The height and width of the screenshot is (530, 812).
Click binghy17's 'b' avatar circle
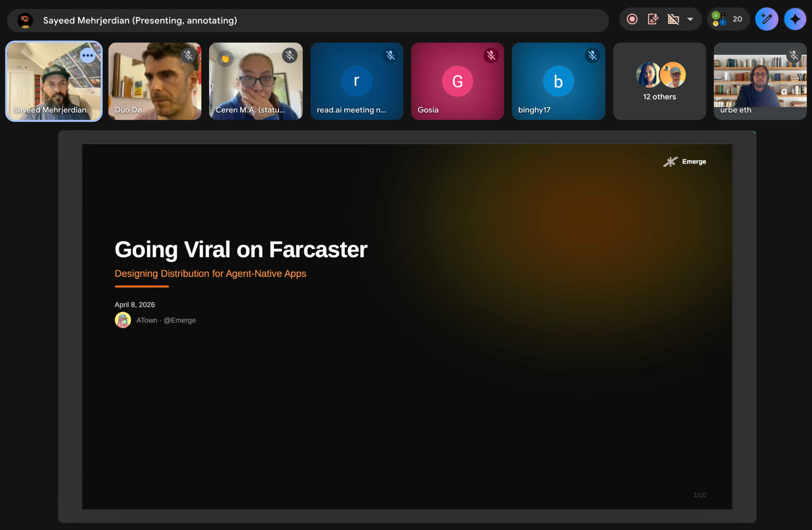(558, 81)
